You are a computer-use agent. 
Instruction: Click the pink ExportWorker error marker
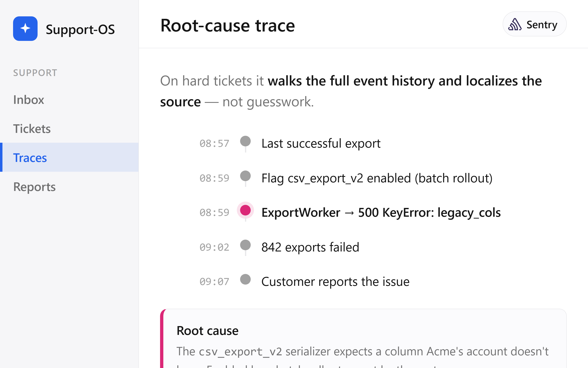pos(245,210)
